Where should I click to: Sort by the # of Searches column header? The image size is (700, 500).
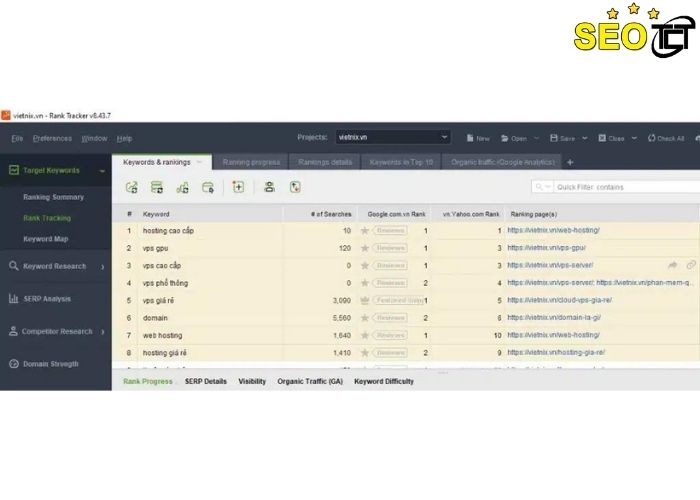[x=320, y=214]
